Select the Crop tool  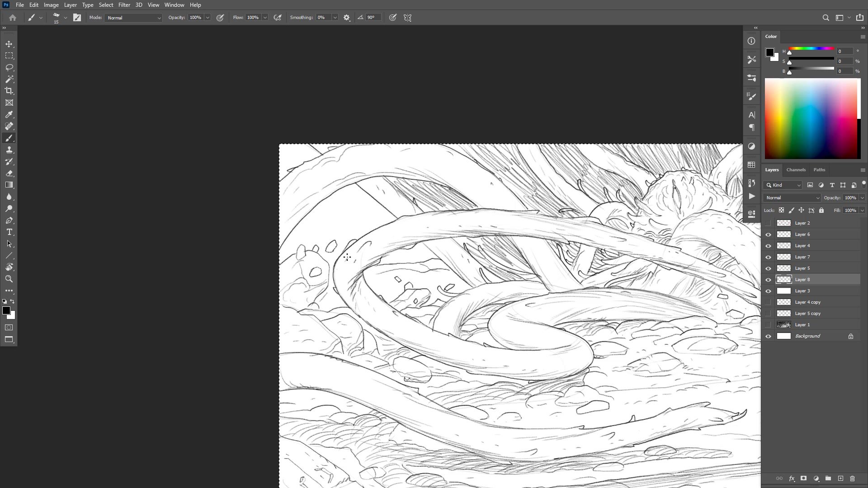[9, 91]
